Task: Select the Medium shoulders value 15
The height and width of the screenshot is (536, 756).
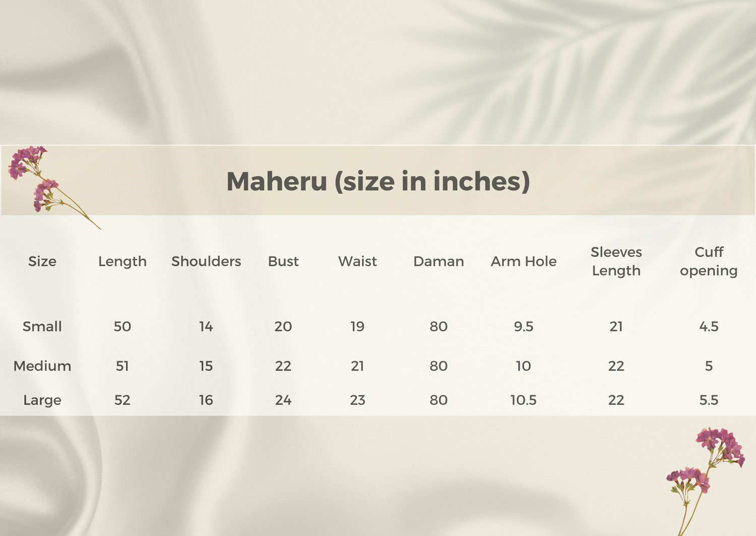Action: pos(206,366)
